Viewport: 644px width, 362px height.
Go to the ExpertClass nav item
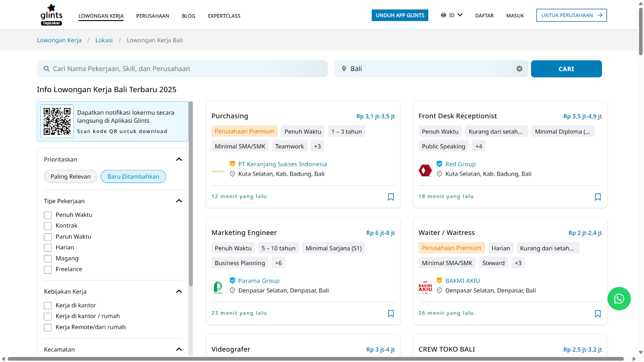224,16
